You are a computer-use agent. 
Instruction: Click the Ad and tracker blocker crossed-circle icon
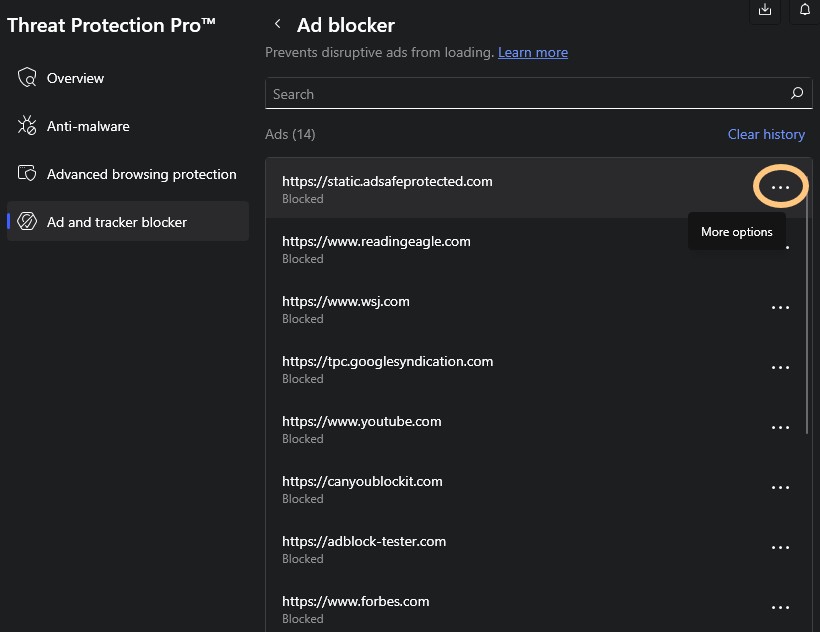[x=26, y=221]
